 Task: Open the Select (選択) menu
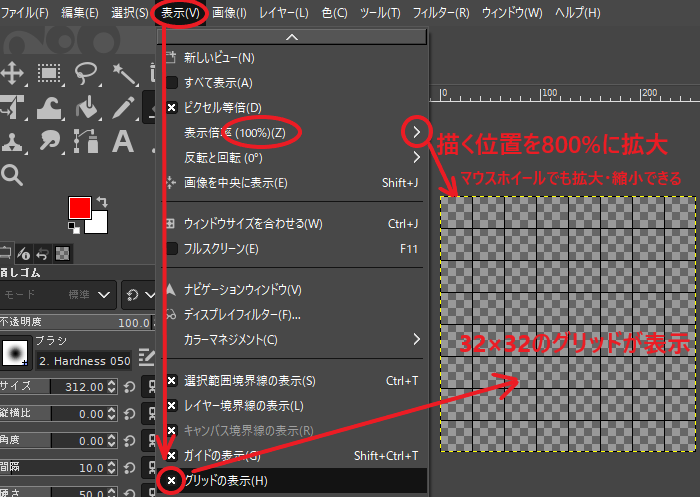point(130,13)
